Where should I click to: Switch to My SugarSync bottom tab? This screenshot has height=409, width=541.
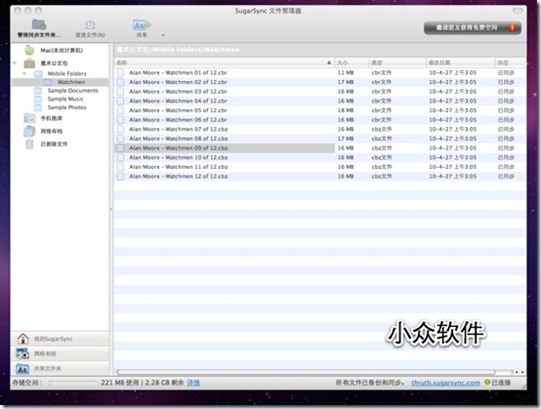tap(61, 339)
